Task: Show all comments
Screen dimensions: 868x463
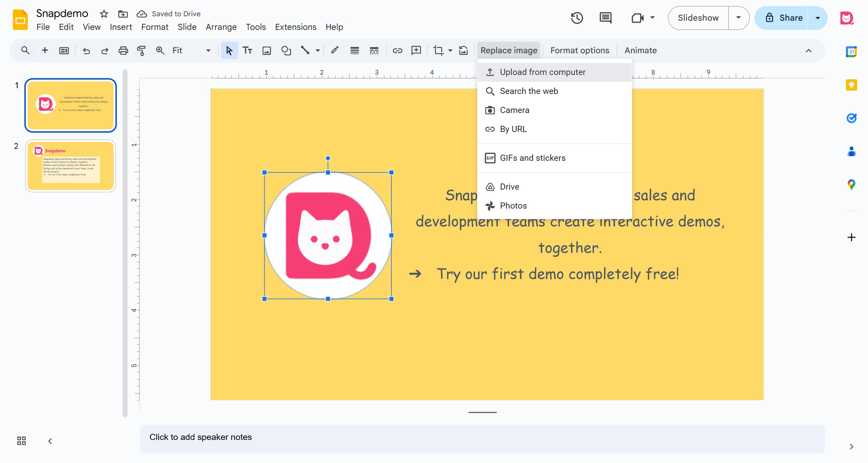Action: tap(605, 18)
